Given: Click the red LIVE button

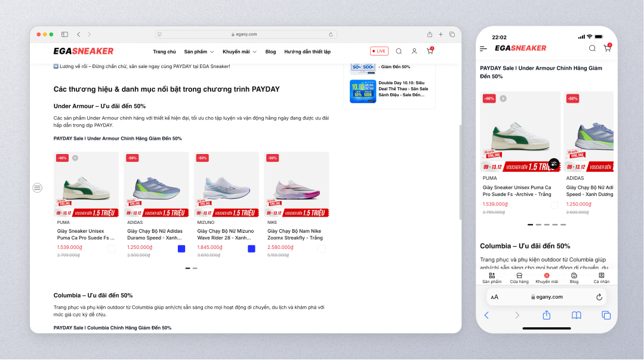Looking at the screenshot, I should [379, 51].
